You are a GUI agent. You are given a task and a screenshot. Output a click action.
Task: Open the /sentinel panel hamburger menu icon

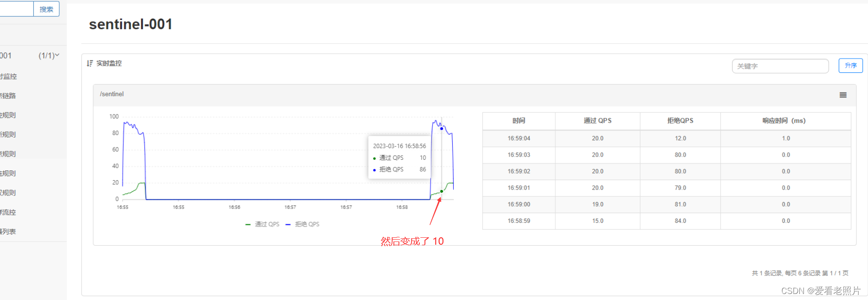[x=843, y=95]
